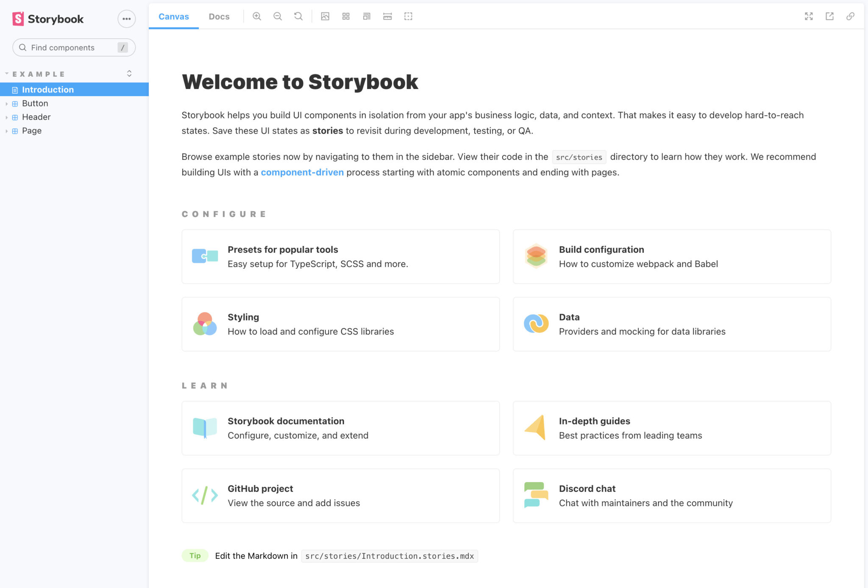
Task: Select the Introduction story
Action: pos(48,89)
